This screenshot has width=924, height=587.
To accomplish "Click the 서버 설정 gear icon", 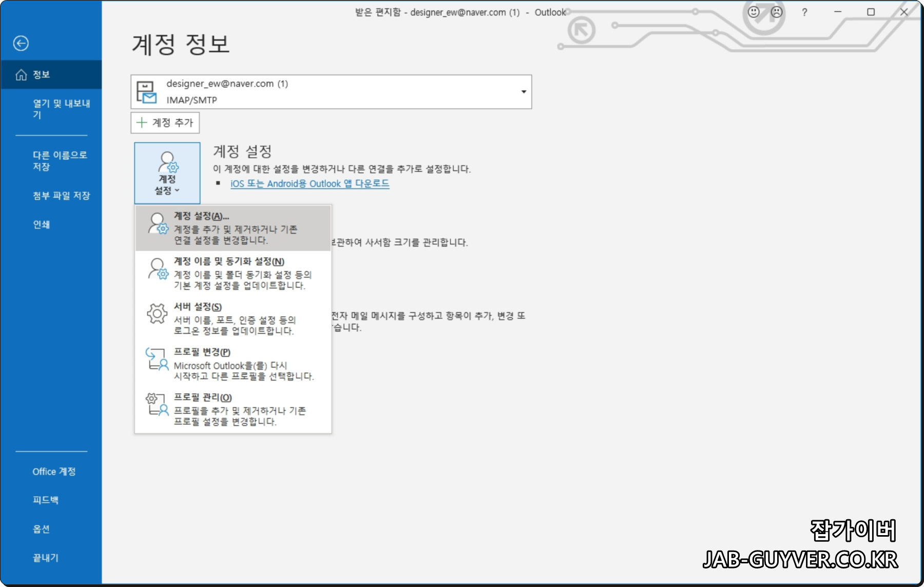I will pyautogui.click(x=157, y=313).
